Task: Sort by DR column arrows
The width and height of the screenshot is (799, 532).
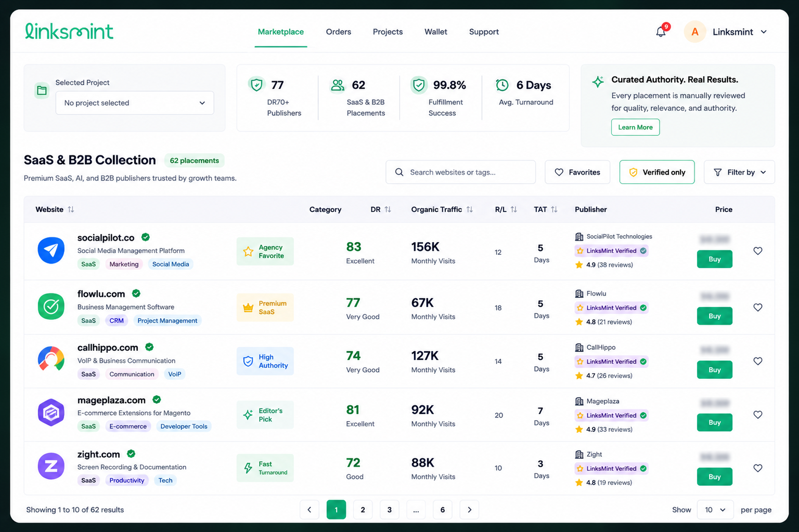Action: point(388,209)
